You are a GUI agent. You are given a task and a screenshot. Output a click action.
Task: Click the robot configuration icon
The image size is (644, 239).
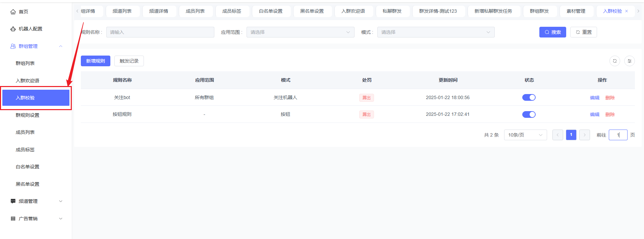(x=13, y=29)
